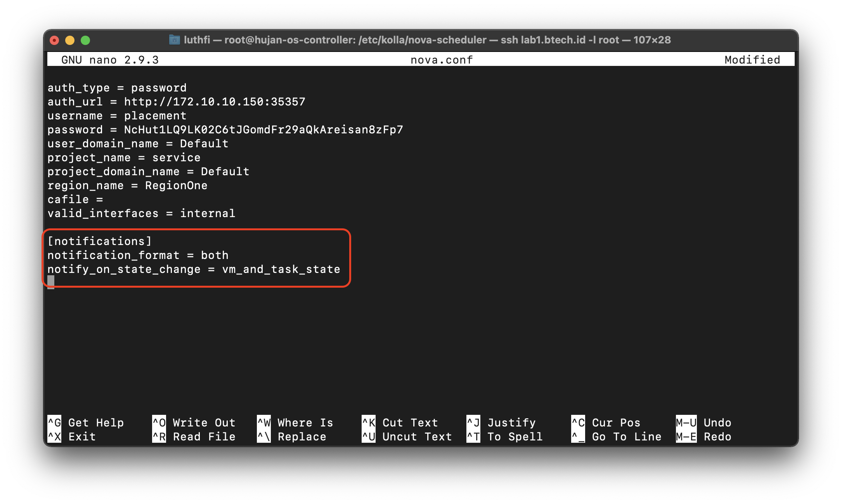Image resolution: width=842 pixels, height=504 pixels.
Task: Click the folder icon in title bar
Action: coord(174,40)
